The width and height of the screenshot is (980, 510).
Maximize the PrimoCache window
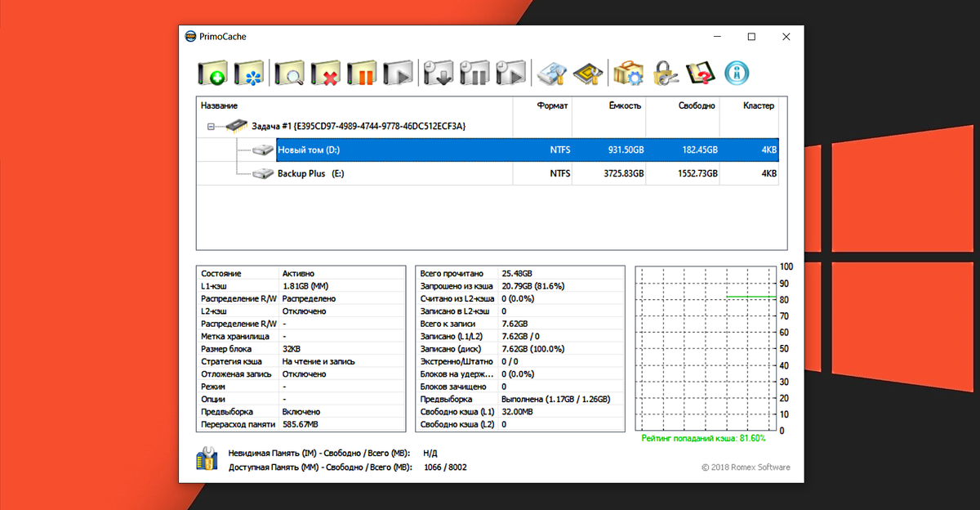(751, 37)
